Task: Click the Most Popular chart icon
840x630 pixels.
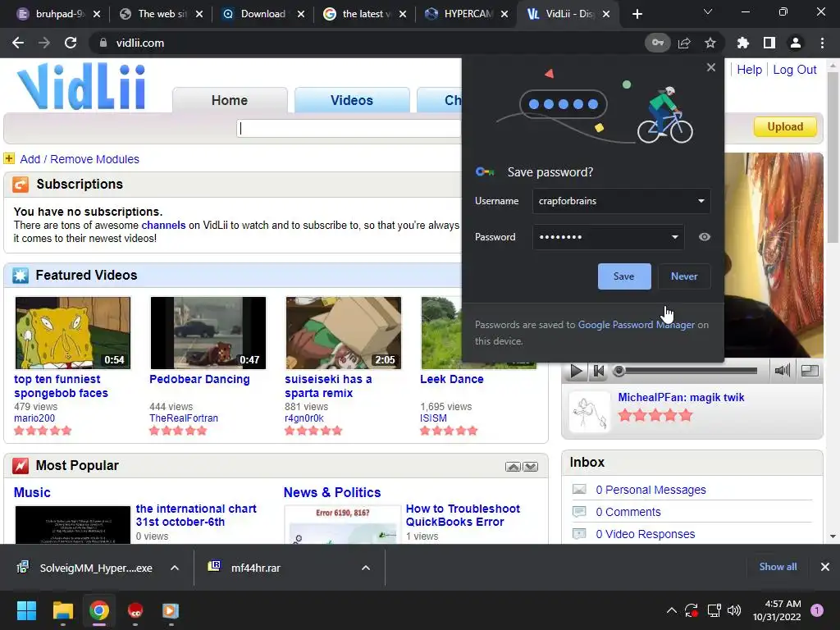Action: 21,466
